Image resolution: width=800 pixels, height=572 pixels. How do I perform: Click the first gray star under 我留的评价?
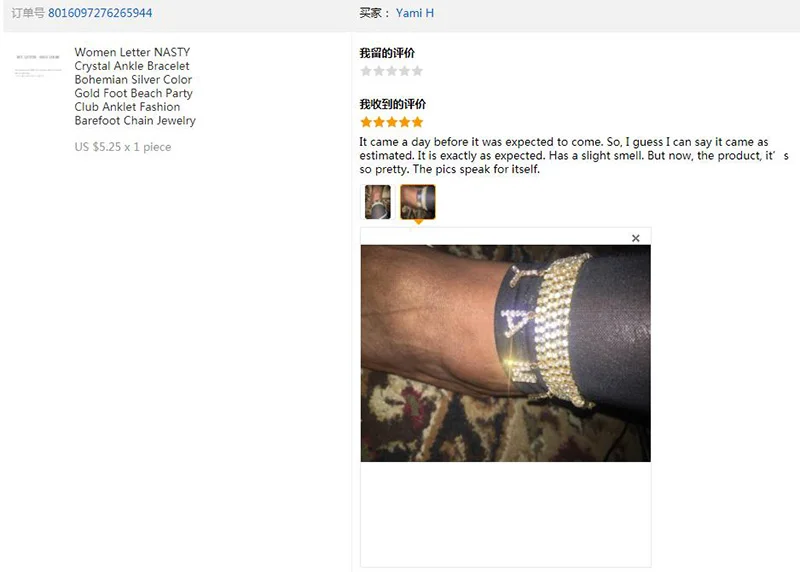click(x=366, y=71)
